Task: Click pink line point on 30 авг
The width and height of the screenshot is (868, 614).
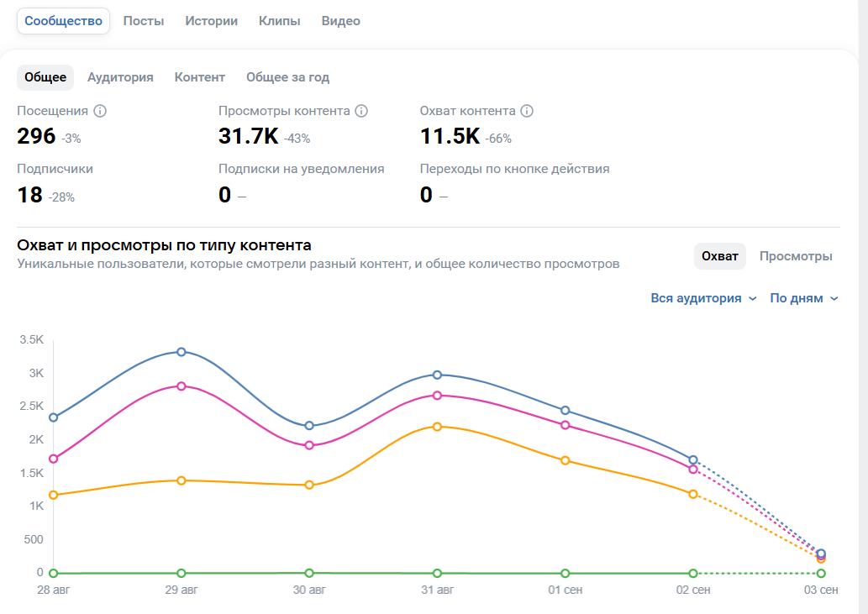Action: click(x=309, y=445)
